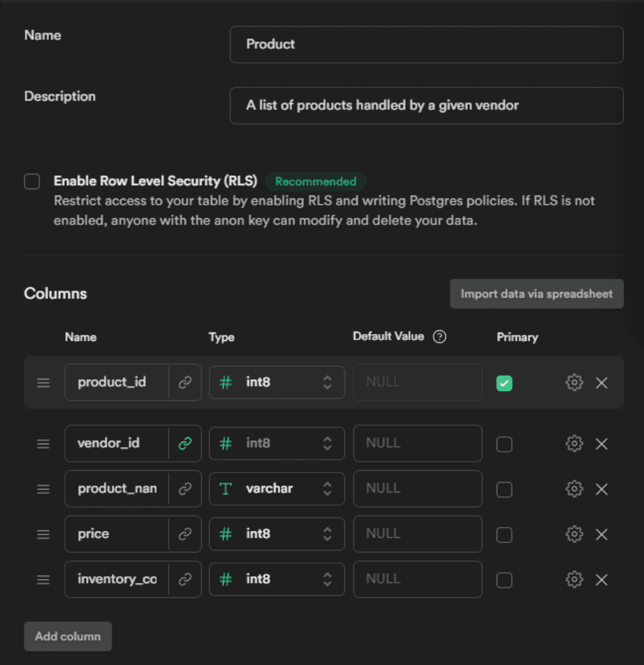Click the link icon beside product_id column
The width and height of the screenshot is (644, 665).
tap(185, 383)
